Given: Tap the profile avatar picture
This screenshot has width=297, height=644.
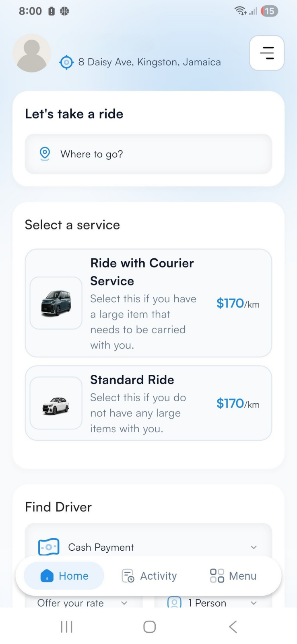Looking at the screenshot, I should click(x=32, y=53).
